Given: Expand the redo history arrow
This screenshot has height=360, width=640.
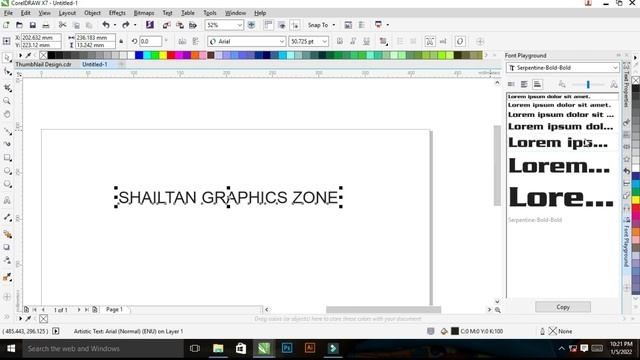Looking at the screenshot, I should [x=135, y=25].
